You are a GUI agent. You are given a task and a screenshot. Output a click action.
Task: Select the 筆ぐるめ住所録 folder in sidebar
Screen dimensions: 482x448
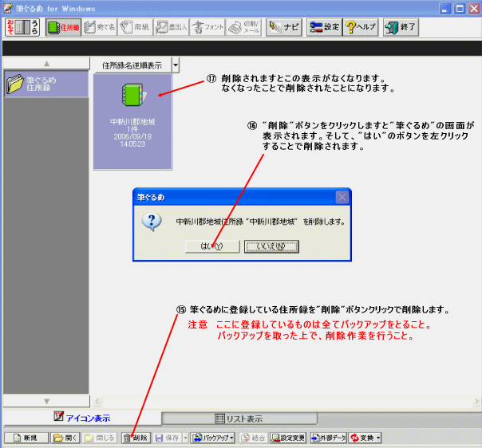tap(46, 84)
